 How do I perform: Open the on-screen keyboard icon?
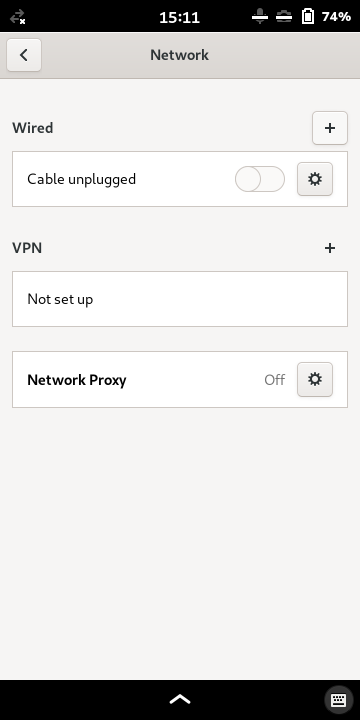pos(339,700)
